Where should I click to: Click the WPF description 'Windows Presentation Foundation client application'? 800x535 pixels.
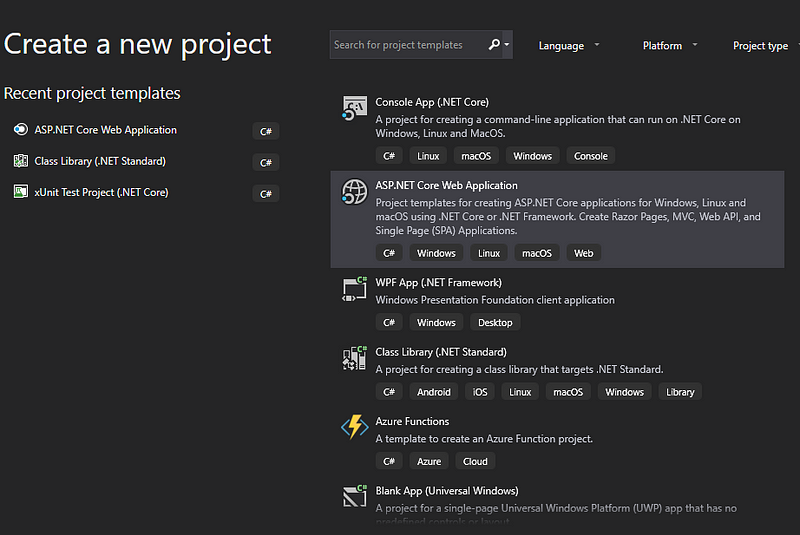pos(495,300)
